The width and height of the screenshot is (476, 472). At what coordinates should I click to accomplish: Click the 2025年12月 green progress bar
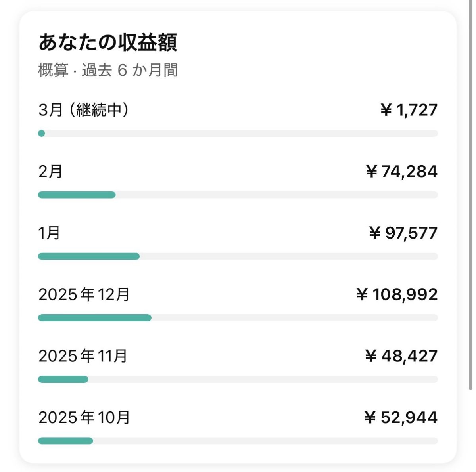coord(94,318)
